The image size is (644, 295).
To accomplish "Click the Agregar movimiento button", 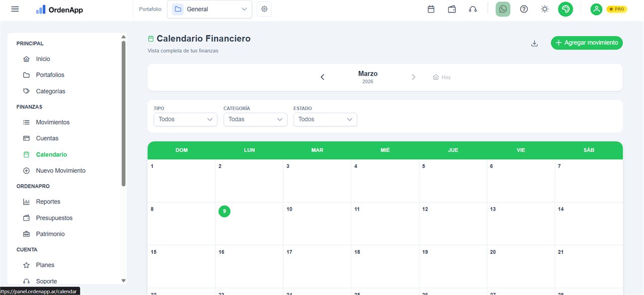I will click(587, 43).
